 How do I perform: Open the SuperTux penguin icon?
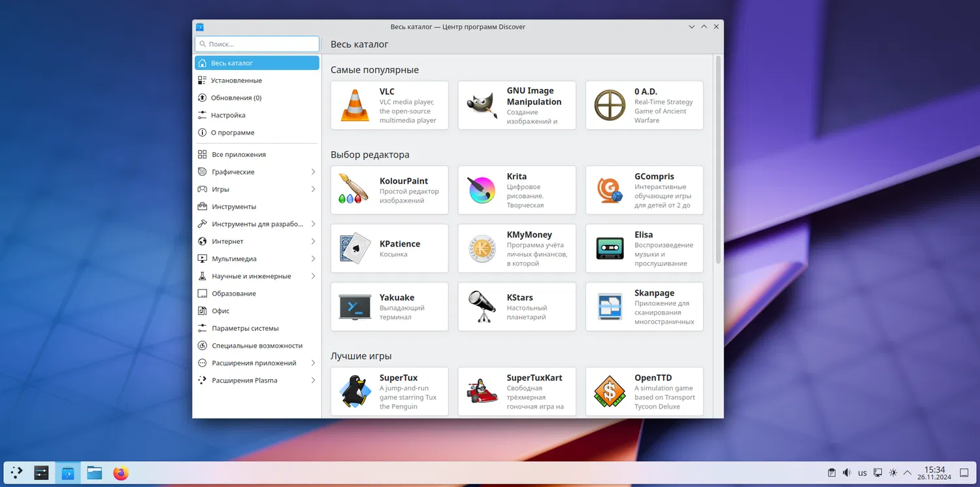click(355, 392)
